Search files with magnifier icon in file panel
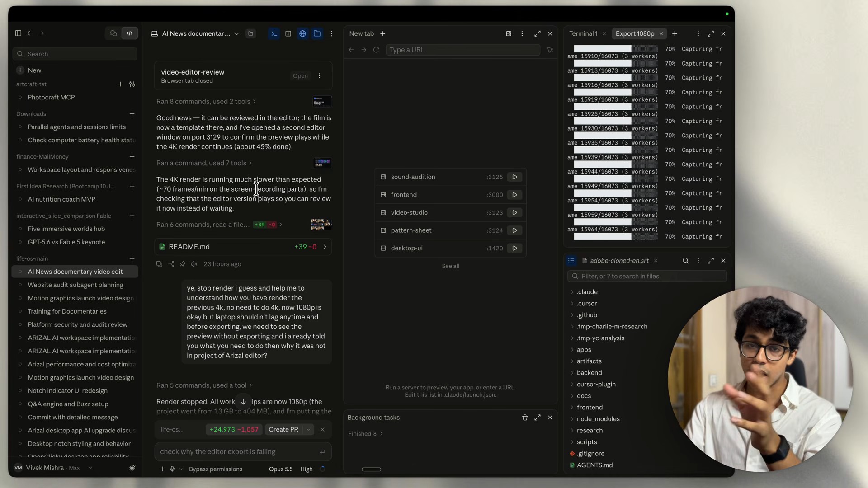868x488 pixels. (685, 261)
